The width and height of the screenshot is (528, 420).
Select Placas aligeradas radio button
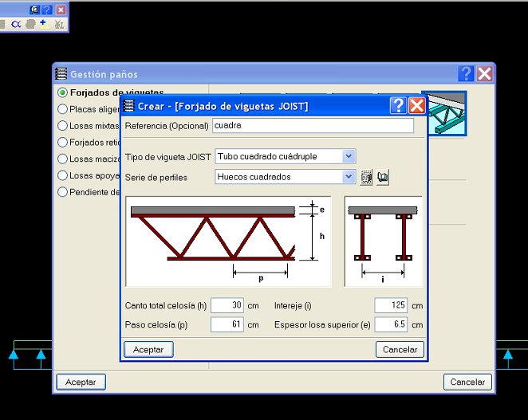63,109
